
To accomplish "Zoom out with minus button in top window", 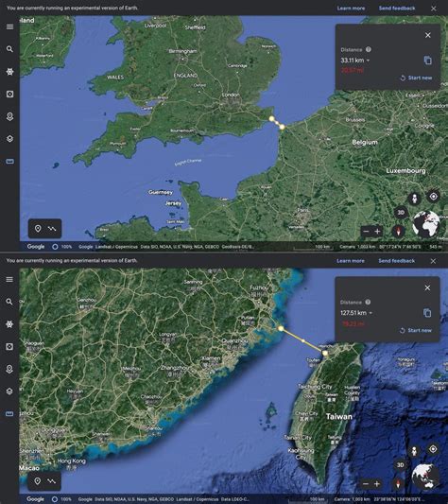I will point(366,231).
